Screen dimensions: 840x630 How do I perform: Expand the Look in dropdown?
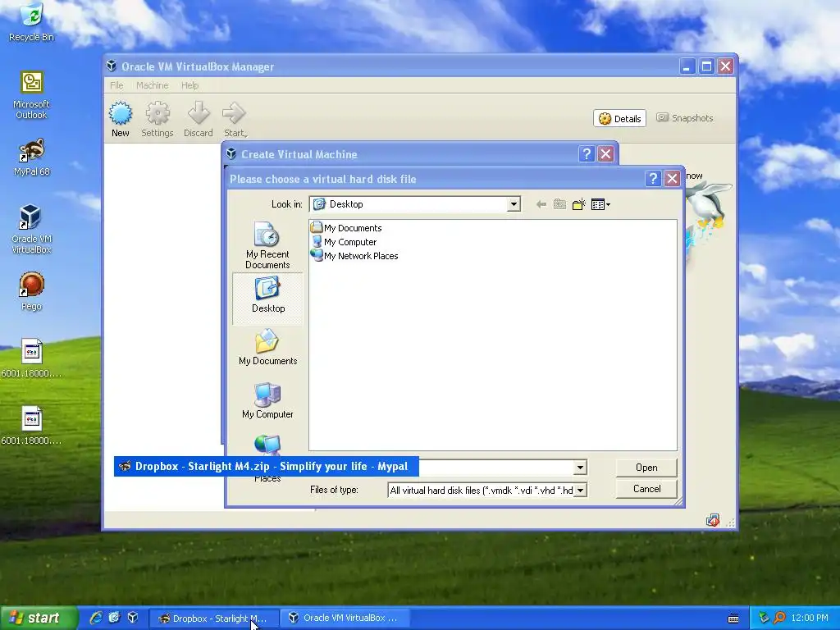pos(514,204)
